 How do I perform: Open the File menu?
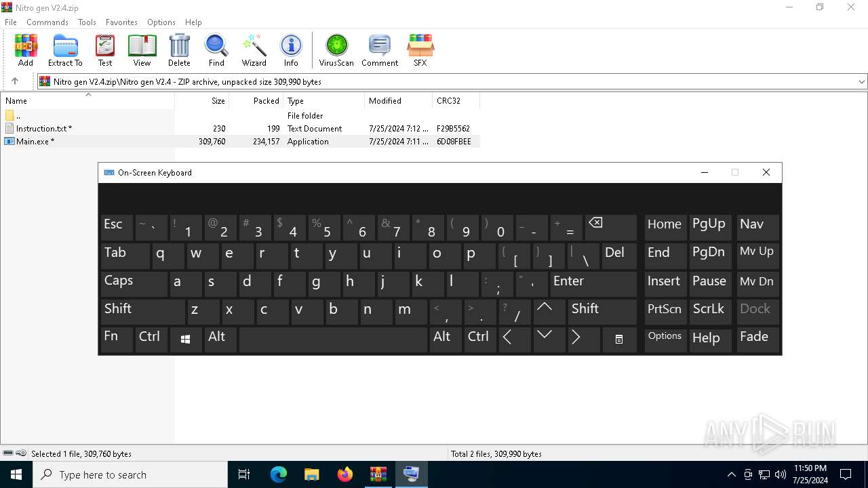tap(11, 22)
